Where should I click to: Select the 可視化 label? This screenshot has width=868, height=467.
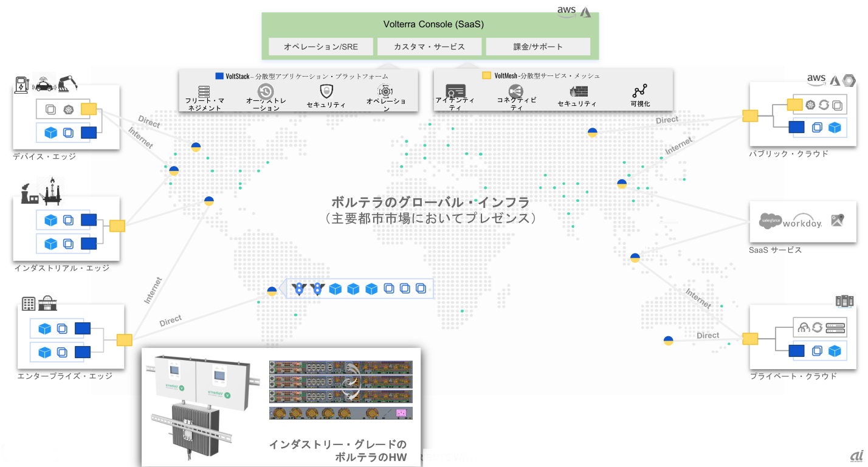pyautogui.click(x=640, y=104)
